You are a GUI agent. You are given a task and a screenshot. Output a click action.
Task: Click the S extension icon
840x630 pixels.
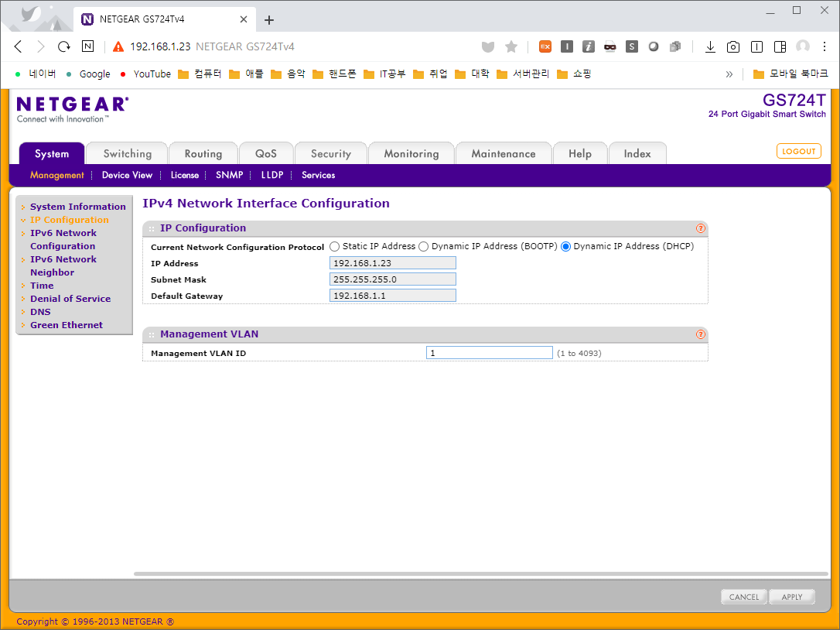tap(632, 46)
